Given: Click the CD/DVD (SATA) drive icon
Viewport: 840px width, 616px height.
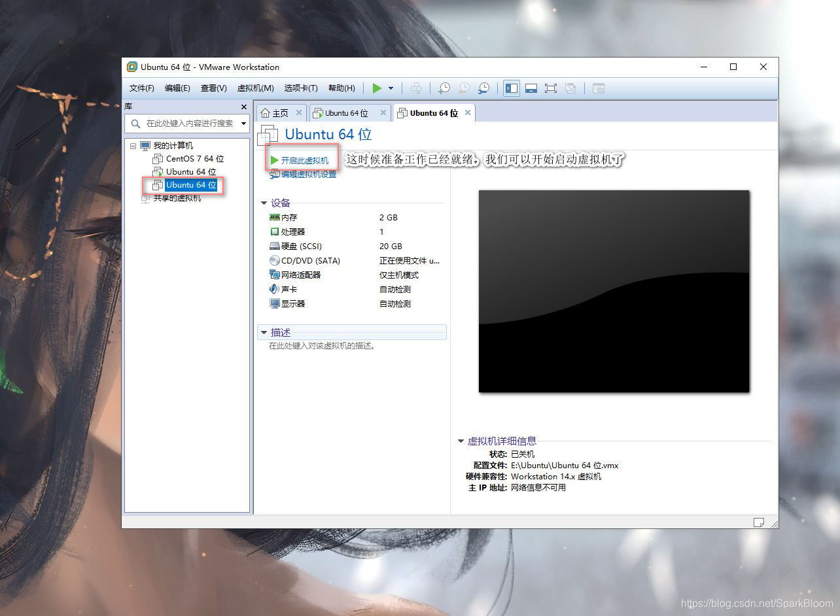Looking at the screenshot, I should (x=275, y=260).
